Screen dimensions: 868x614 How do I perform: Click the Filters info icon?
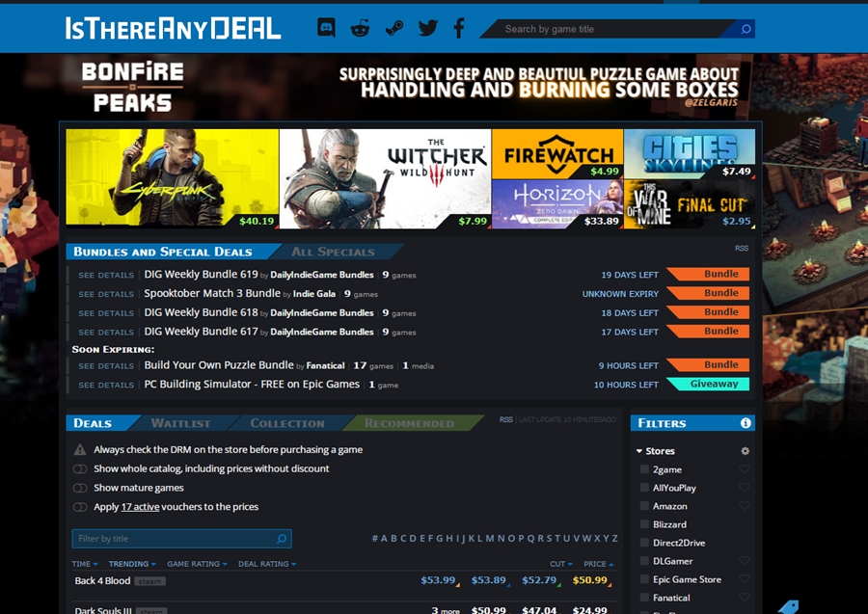click(746, 422)
